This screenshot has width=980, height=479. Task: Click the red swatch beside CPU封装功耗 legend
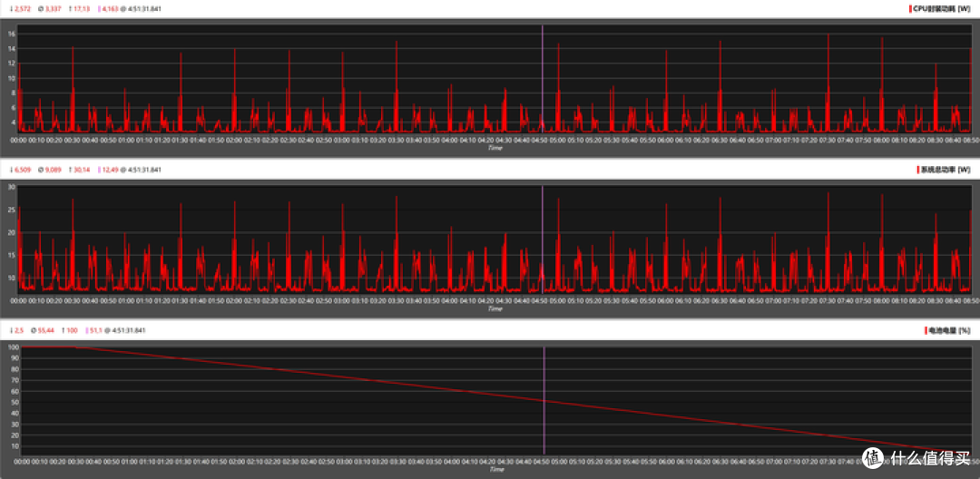(x=909, y=8)
